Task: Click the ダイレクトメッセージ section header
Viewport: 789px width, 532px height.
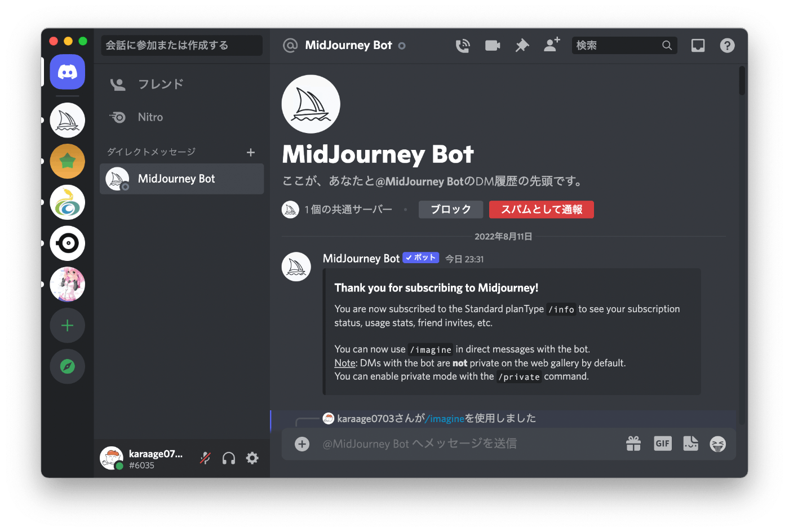Action: tap(152, 152)
